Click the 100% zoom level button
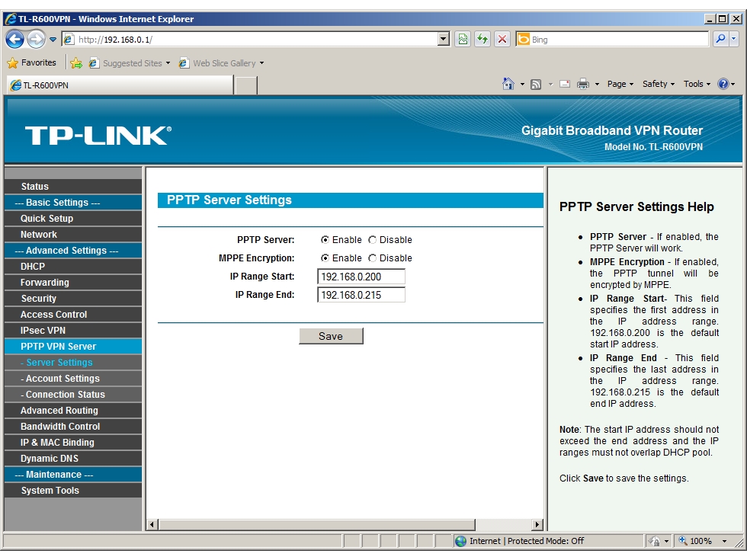 click(695, 542)
